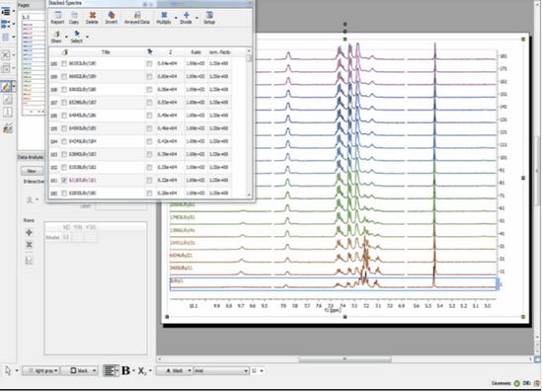
Task: Uncheck the checked box in row 181
Action: (64, 180)
